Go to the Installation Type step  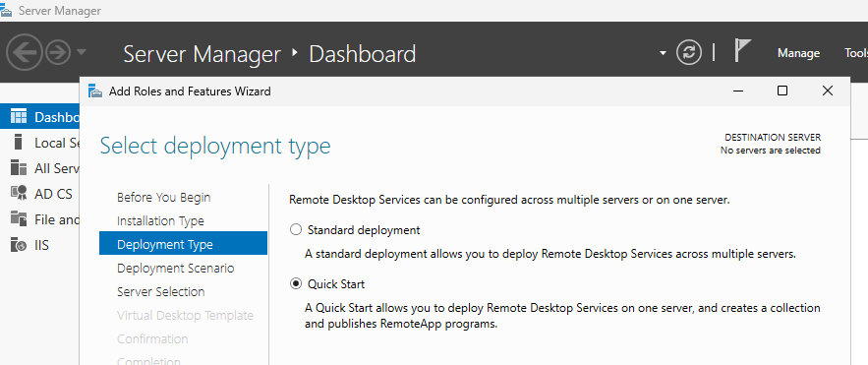(160, 221)
